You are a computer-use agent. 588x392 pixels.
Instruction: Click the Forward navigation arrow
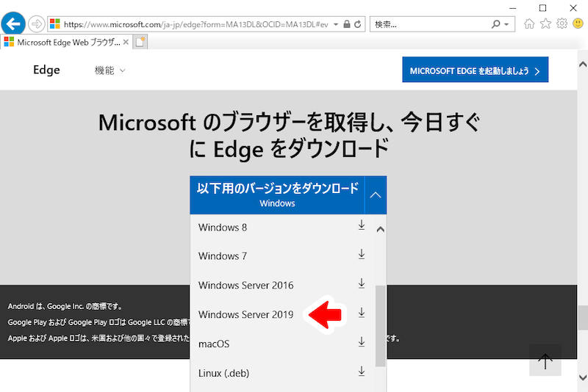(36, 24)
